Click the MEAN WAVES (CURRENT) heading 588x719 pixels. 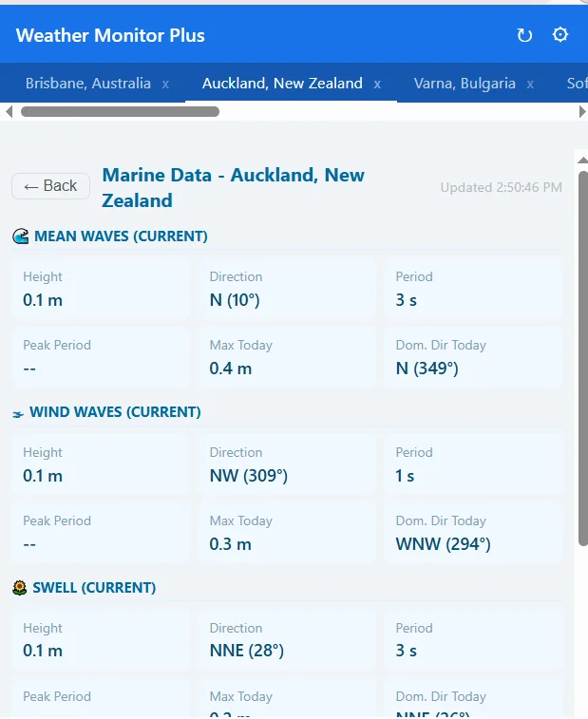(x=121, y=237)
